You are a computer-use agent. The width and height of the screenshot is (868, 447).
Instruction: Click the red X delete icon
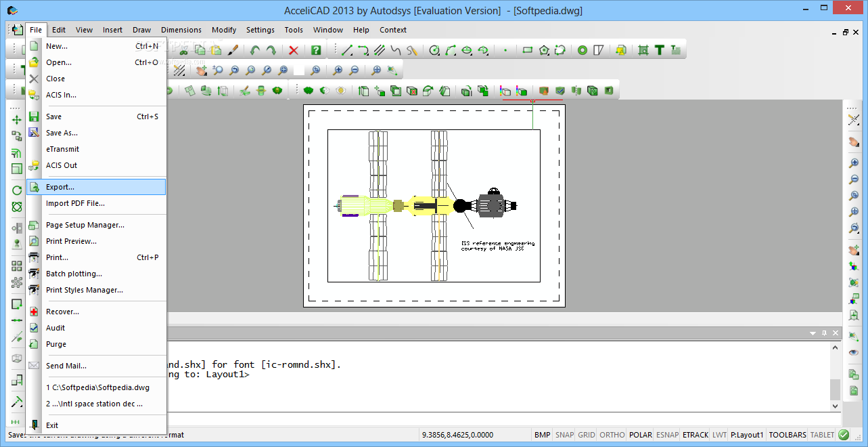pyautogui.click(x=294, y=50)
